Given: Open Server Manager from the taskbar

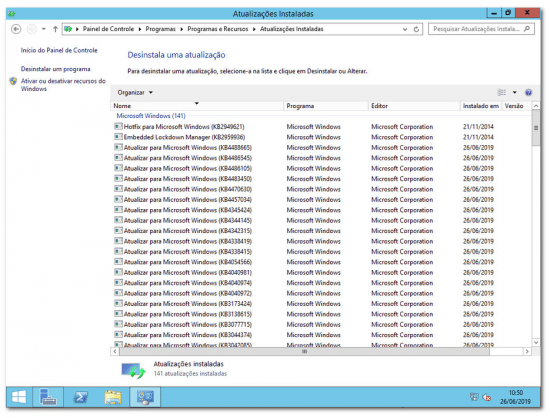Looking at the screenshot, I should pyautogui.click(x=48, y=397).
